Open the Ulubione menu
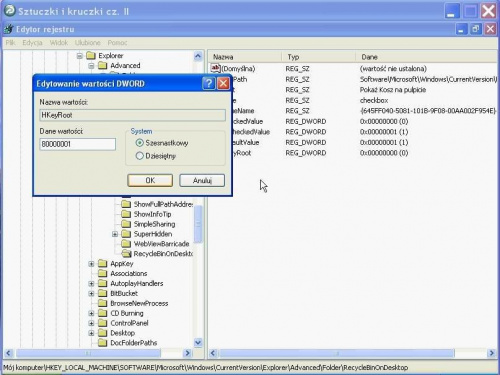 pos(88,43)
